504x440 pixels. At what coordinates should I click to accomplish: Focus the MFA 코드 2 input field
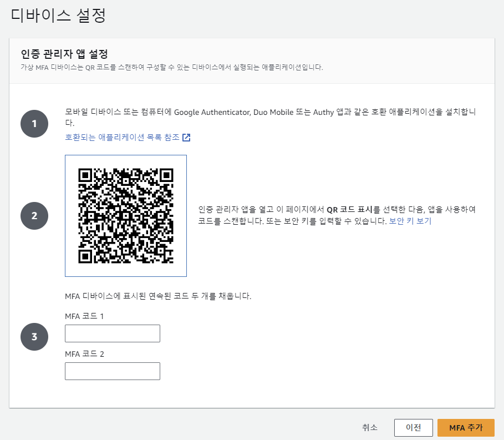pyautogui.click(x=113, y=371)
